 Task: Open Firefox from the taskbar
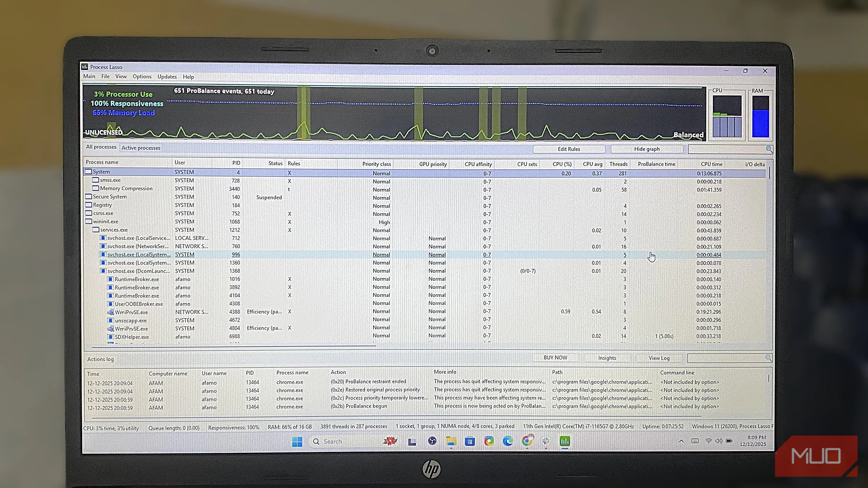tap(489, 441)
